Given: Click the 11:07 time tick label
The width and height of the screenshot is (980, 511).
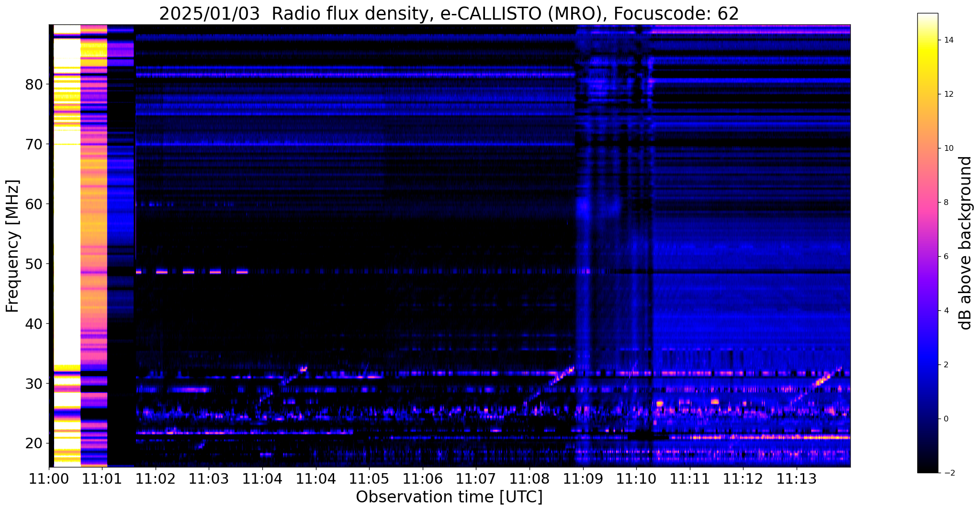Looking at the screenshot, I should [476, 478].
